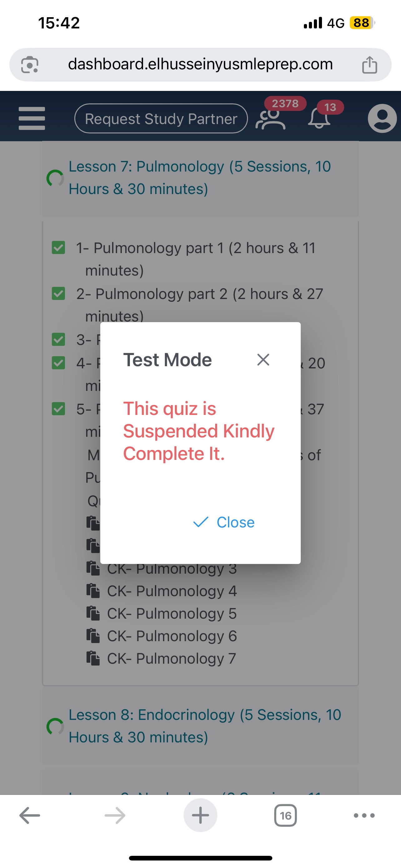Tap the website address bar URL
401x868 pixels.
[200, 64]
